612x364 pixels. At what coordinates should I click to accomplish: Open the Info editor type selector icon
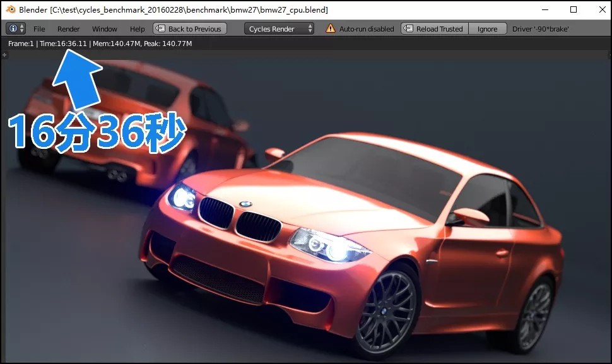pos(16,28)
